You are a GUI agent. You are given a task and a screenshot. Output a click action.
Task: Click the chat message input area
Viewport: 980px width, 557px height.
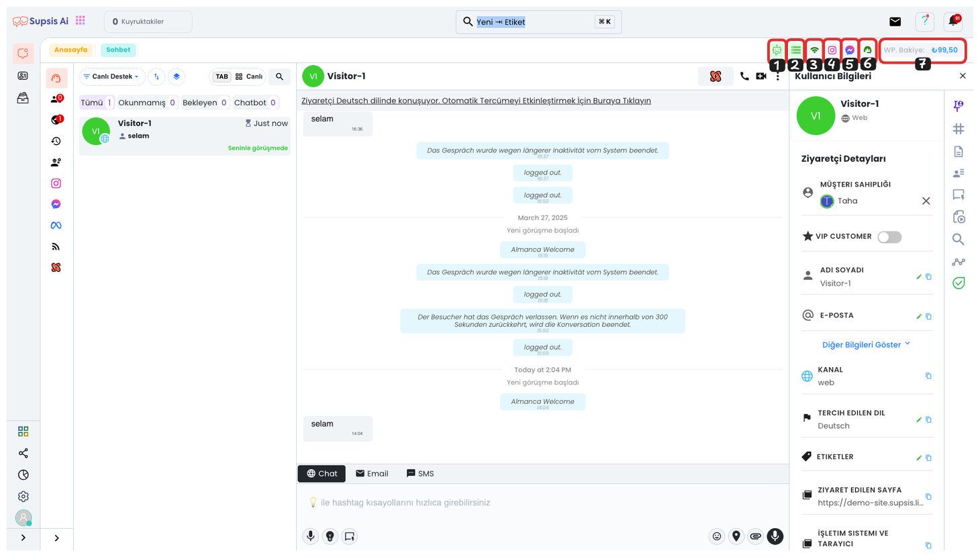(542, 503)
